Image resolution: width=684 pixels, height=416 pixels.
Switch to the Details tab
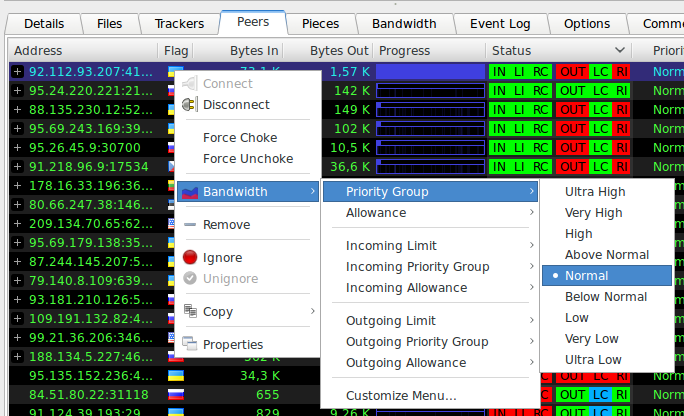pyautogui.click(x=44, y=24)
